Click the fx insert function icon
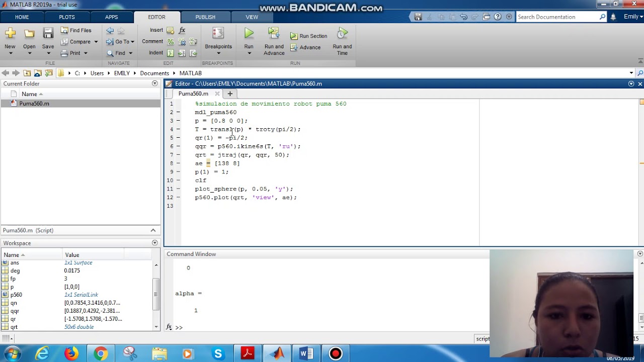Viewport: 644px width, 362px height. (x=182, y=30)
